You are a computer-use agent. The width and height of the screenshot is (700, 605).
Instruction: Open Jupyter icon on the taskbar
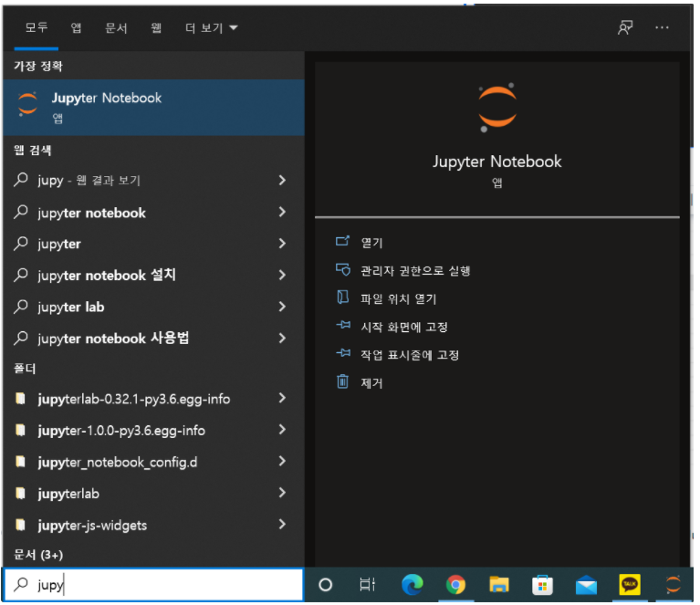click(x=673, y=585)
